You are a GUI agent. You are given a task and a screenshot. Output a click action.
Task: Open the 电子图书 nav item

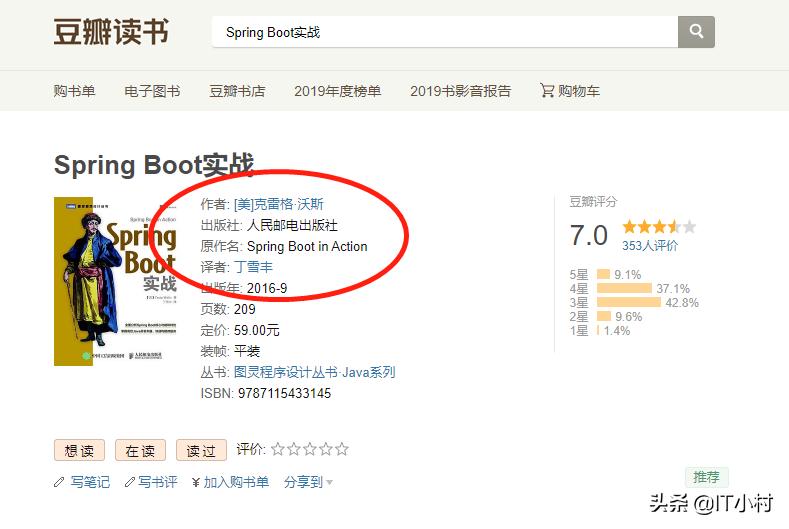pos(152,91)
